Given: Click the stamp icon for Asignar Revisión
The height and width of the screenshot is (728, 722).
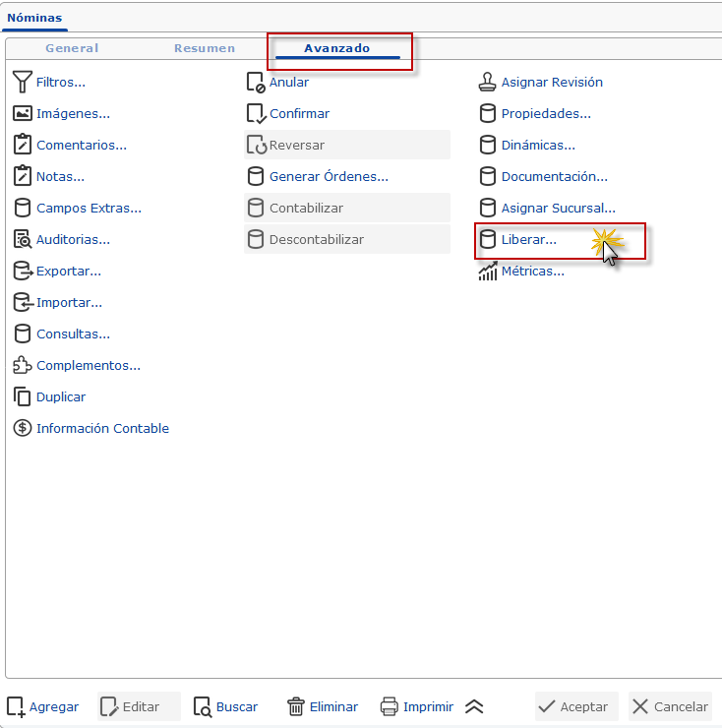Looking at the screenshot, I should [487, 82].
